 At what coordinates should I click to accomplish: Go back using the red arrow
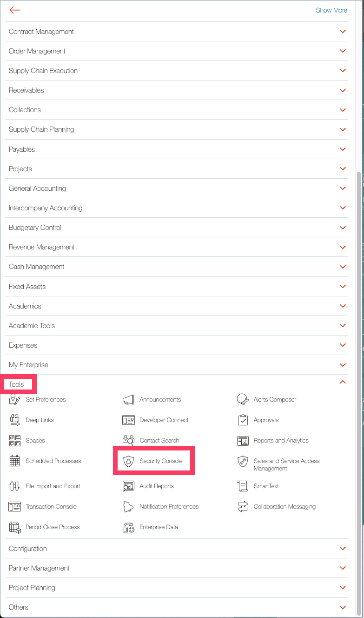(15, 10)
